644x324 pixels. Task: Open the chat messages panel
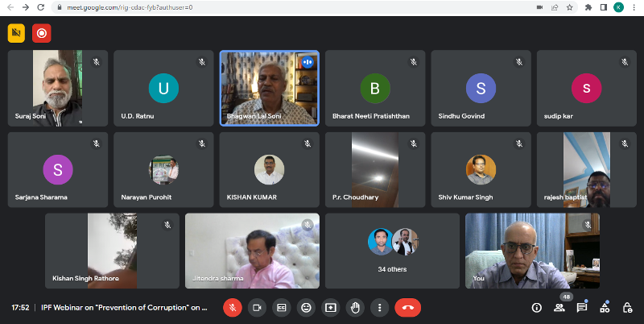582,307
